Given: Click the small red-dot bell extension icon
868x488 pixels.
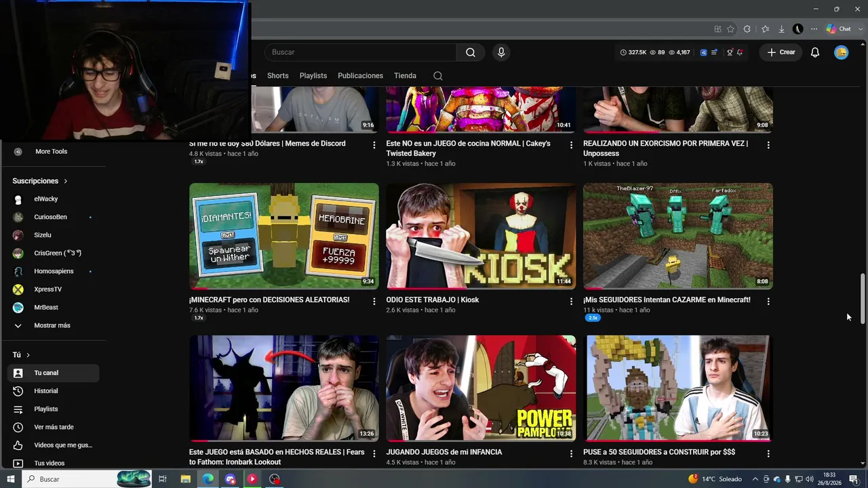Looking at the screenshot, I should [740, 52].
